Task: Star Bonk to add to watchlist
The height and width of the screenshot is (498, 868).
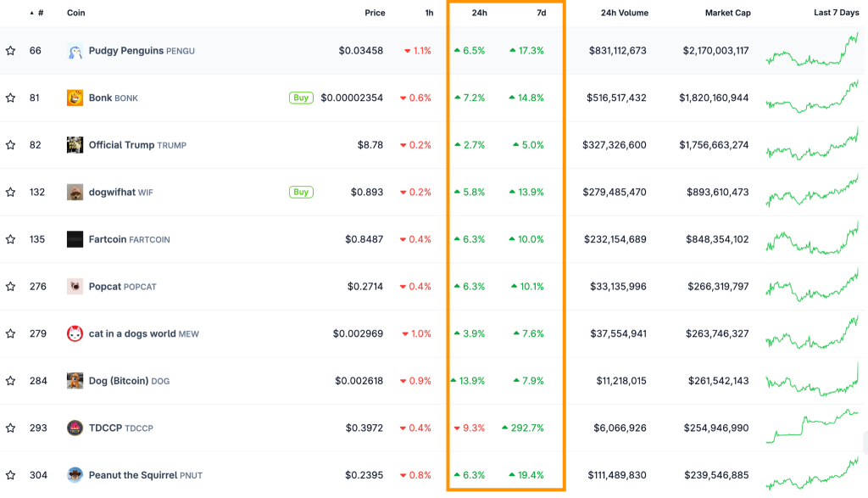Action: 10,98
